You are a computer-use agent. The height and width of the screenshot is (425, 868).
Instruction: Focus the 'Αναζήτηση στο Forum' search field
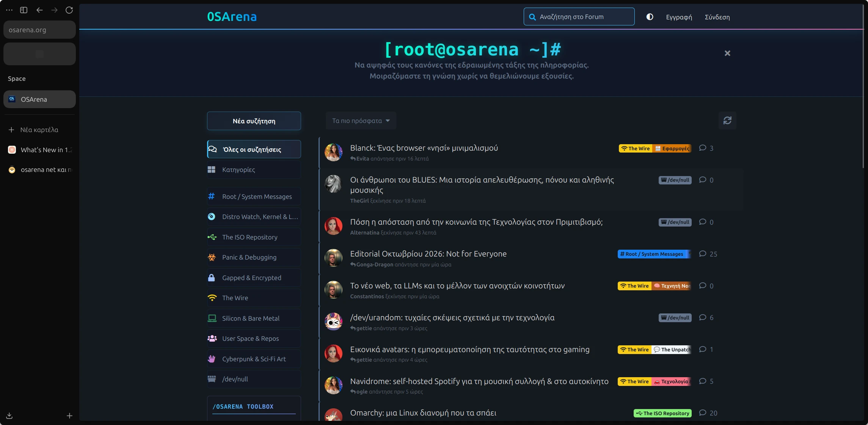point(579,17)
